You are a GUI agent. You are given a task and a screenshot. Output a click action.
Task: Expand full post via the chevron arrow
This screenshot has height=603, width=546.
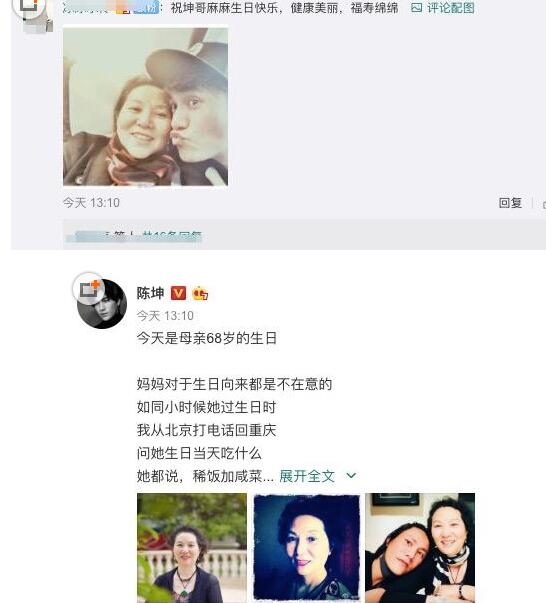click(351, 476)
